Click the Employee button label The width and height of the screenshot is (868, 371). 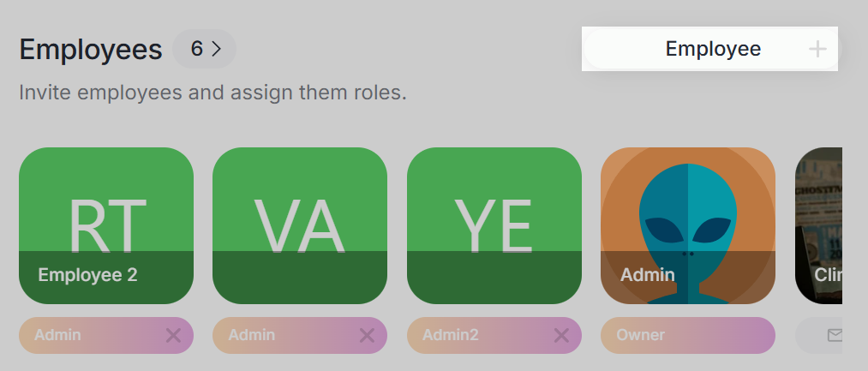click(x=713, y=50)
